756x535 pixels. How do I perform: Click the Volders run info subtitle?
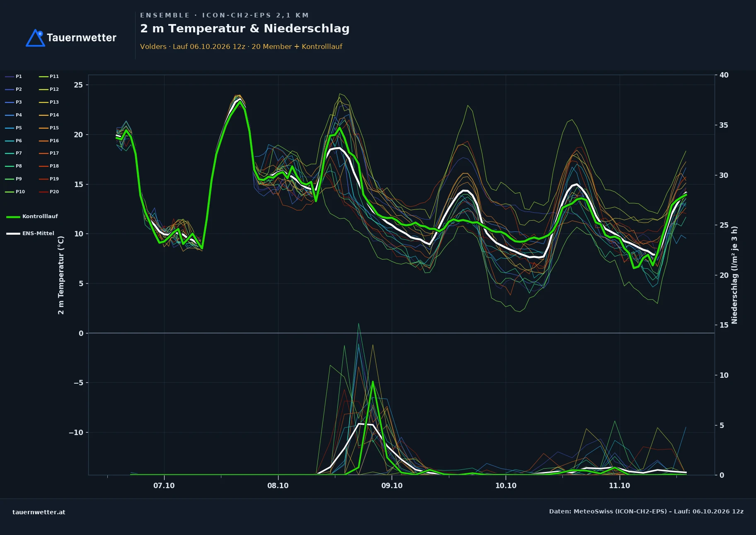click(241, 46)
